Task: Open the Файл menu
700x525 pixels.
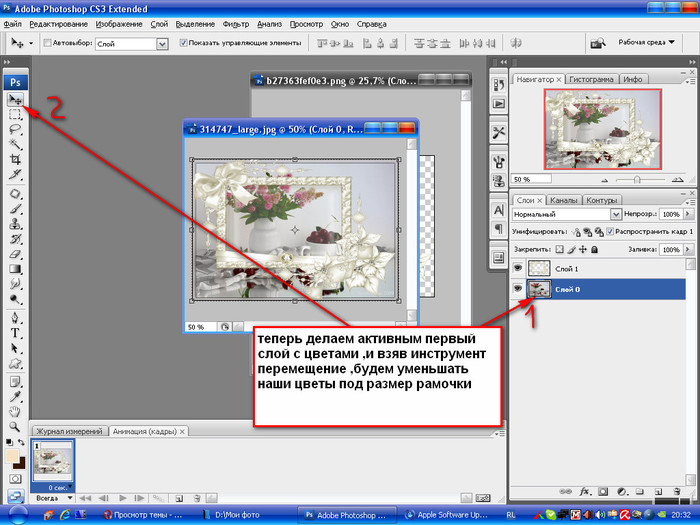Action: coord(12,24)
